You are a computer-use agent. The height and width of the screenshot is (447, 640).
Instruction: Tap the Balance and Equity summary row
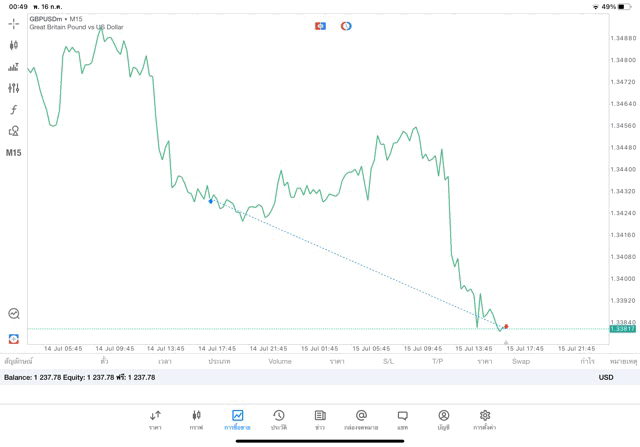pyautogui.click(x=80, y=377)
